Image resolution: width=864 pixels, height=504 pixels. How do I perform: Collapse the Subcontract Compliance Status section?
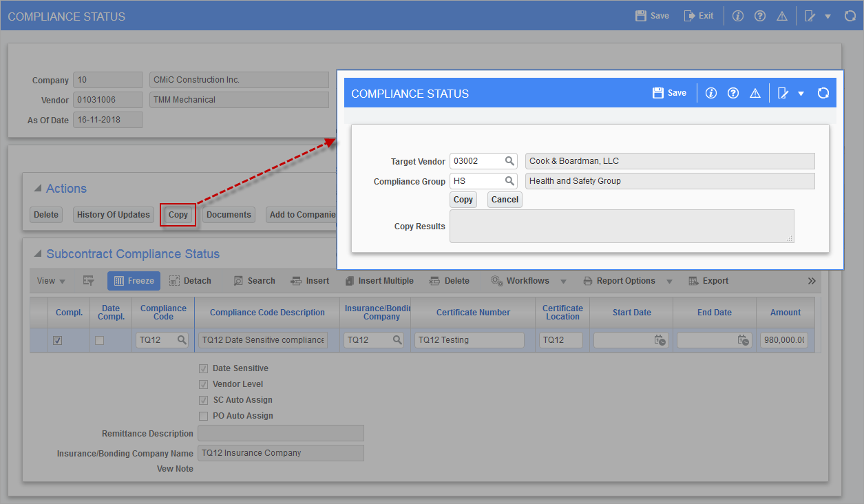(x=40, y=254)
